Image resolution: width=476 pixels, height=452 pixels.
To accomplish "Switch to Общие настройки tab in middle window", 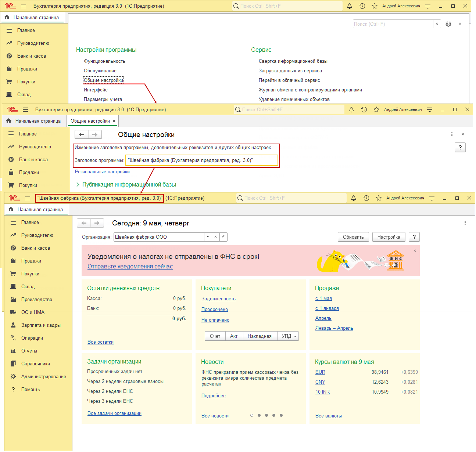I will click(90, 121).
